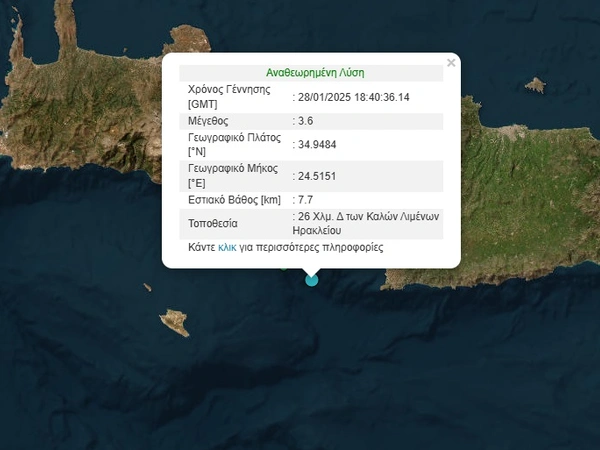Image resolution: width=600 pixels, height=450 pixels.
Task: Click the longitude value 24.5151
Action: [315, 176]
